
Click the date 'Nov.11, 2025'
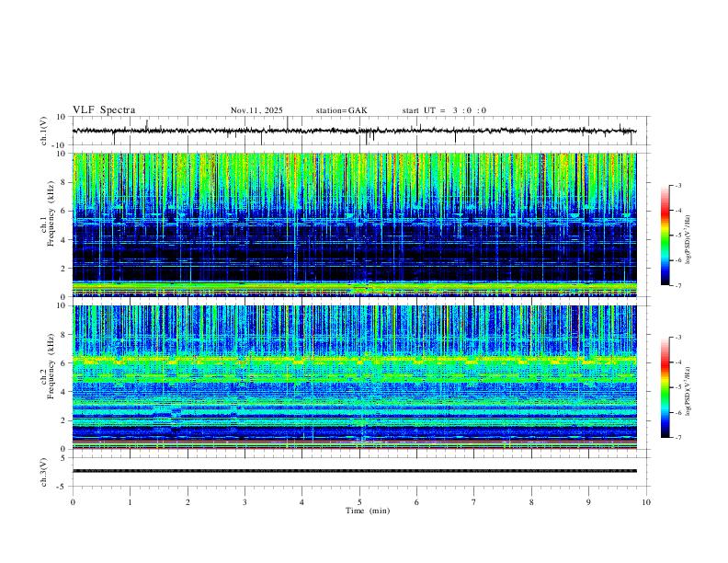click(256, 110)
